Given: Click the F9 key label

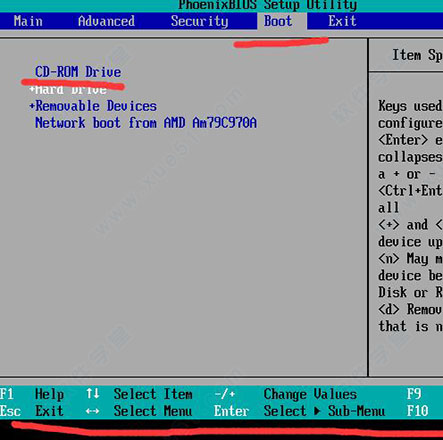Looking at the screenshot, I should coord(414,394).
